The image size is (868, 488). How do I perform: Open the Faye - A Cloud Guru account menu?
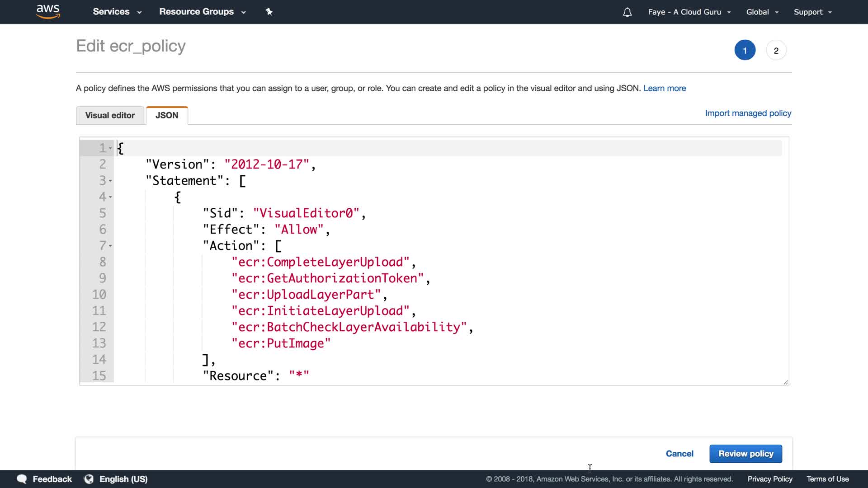[689, 12]
